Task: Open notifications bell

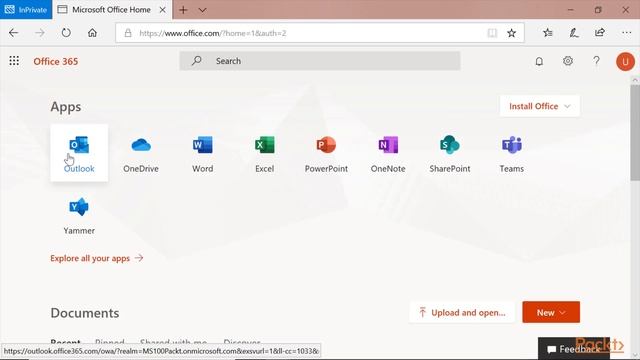Action: click(x=539, y=61)
